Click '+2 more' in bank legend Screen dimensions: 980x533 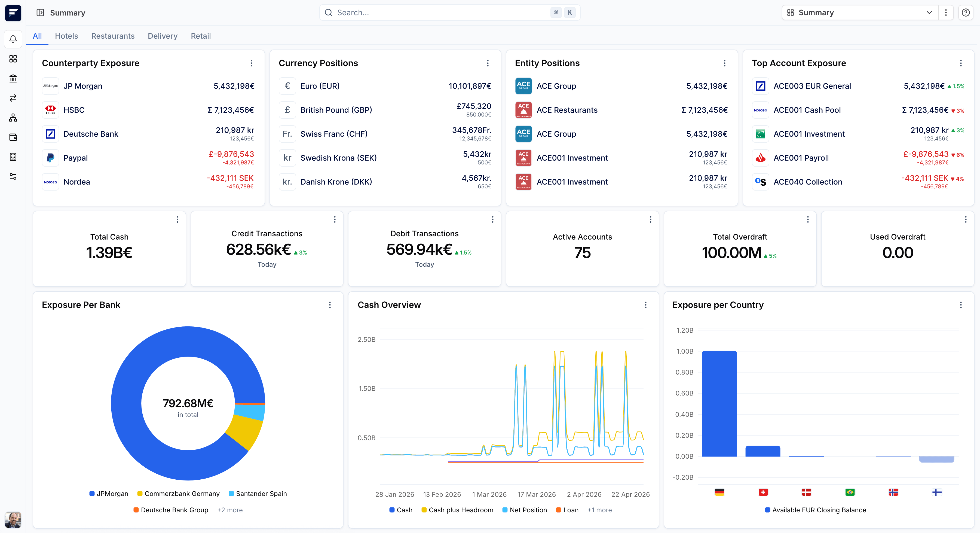pos(230,510)
